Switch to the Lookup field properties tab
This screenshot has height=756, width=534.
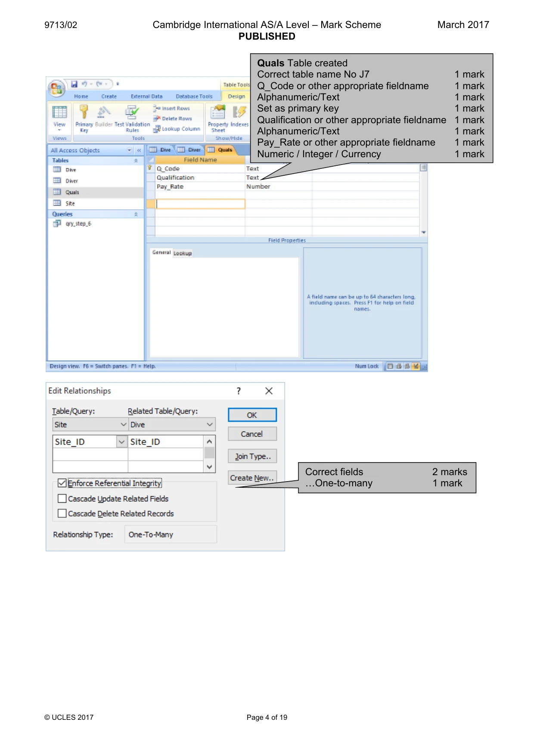click(x=183, y=253)
